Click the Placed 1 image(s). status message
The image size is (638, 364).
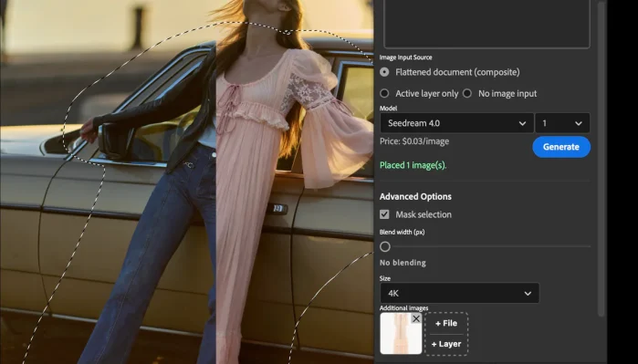pos(413,165)
